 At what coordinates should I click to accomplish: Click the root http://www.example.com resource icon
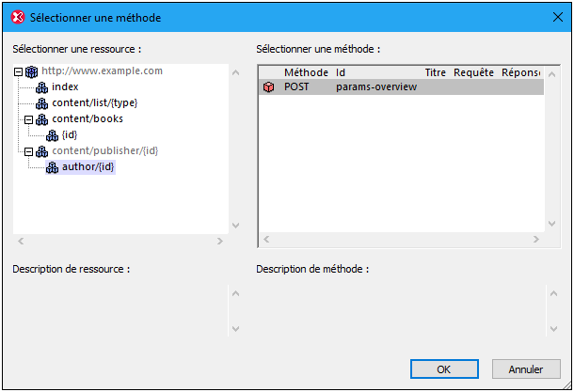[31, 71]
